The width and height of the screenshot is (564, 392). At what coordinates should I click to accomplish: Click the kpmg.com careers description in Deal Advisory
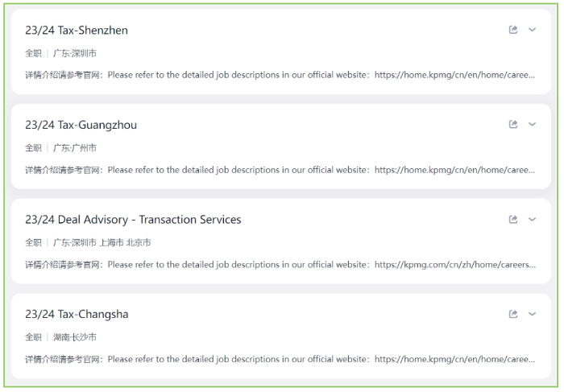point(280,265)
